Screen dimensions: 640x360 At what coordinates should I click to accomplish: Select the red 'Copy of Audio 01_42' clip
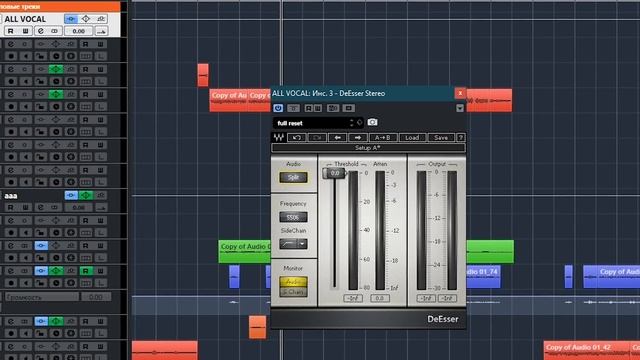[587, 351]
